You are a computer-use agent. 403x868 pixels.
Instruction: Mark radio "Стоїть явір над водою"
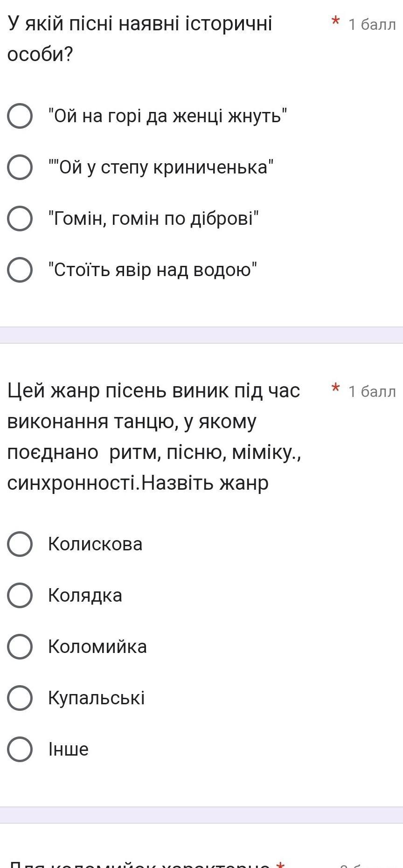click(x=20, y=270)
